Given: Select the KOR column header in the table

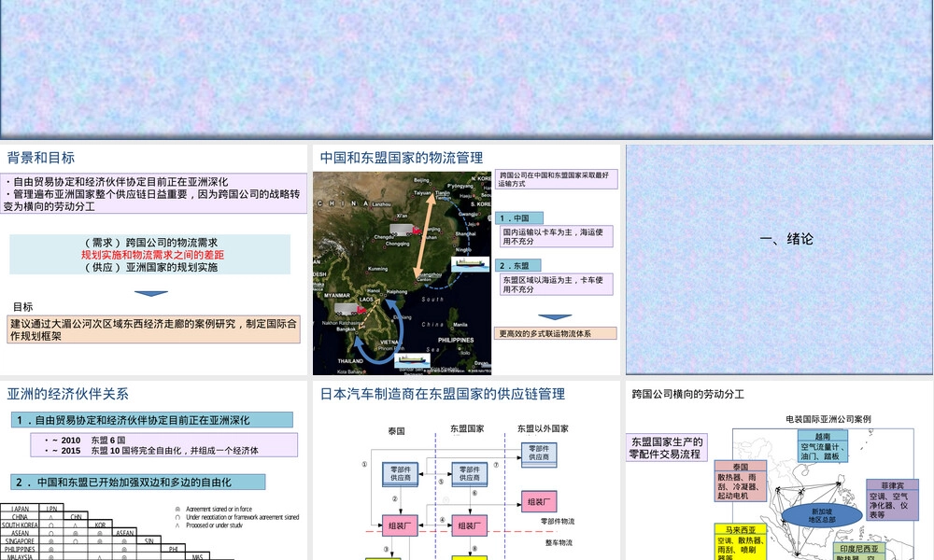Looking at the screenshot, I should tap(100, 525).
